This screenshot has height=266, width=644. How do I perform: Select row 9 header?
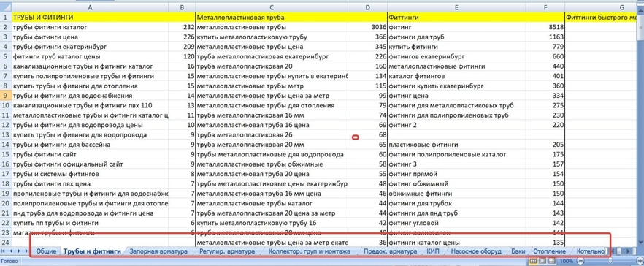tap(6, 96)
